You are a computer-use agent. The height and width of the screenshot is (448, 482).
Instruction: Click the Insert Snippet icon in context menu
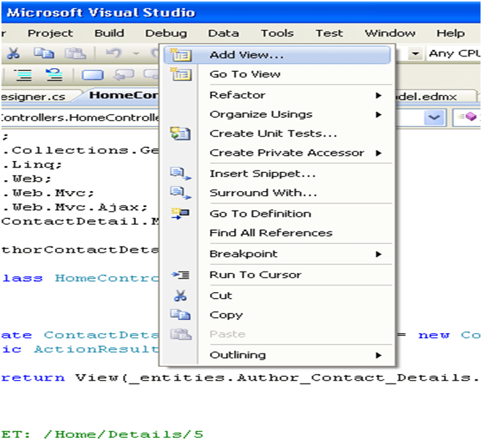[179, 173]
